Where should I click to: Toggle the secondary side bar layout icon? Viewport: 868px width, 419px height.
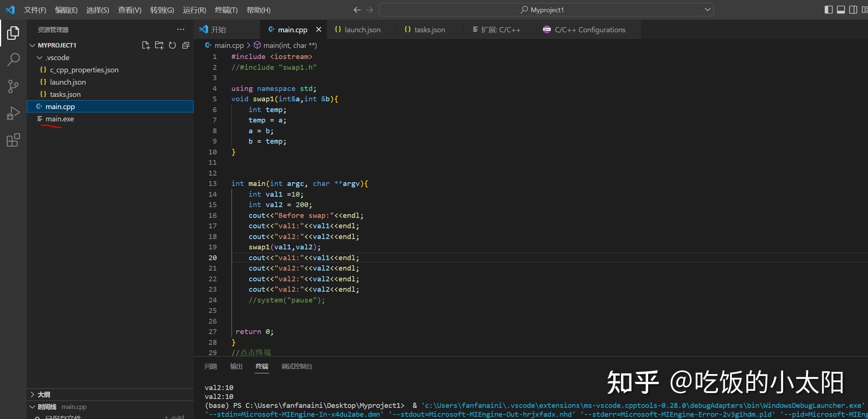pos(853,10)
